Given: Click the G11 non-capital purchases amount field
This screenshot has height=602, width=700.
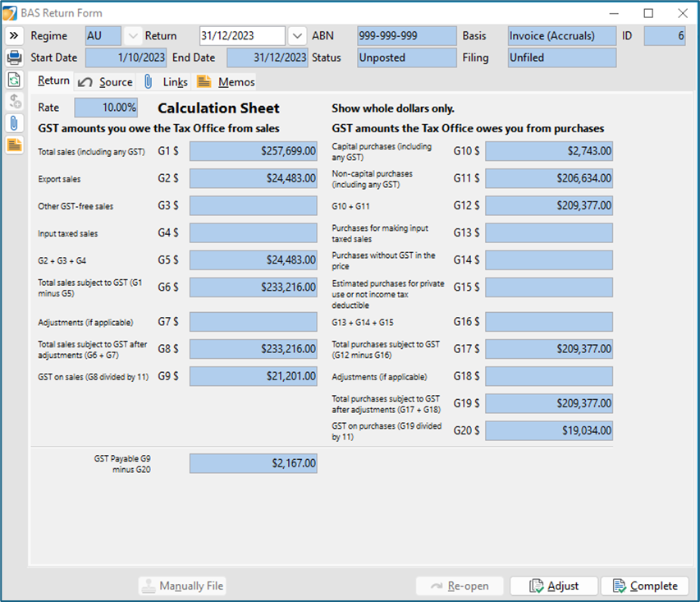Looking at the screenshot, I should tap(549, 178).
